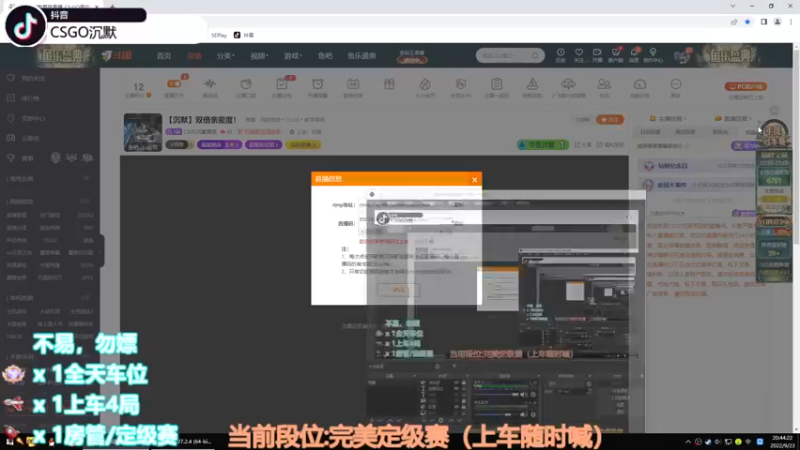Click the start-streaming icon in header

(597, 52)
